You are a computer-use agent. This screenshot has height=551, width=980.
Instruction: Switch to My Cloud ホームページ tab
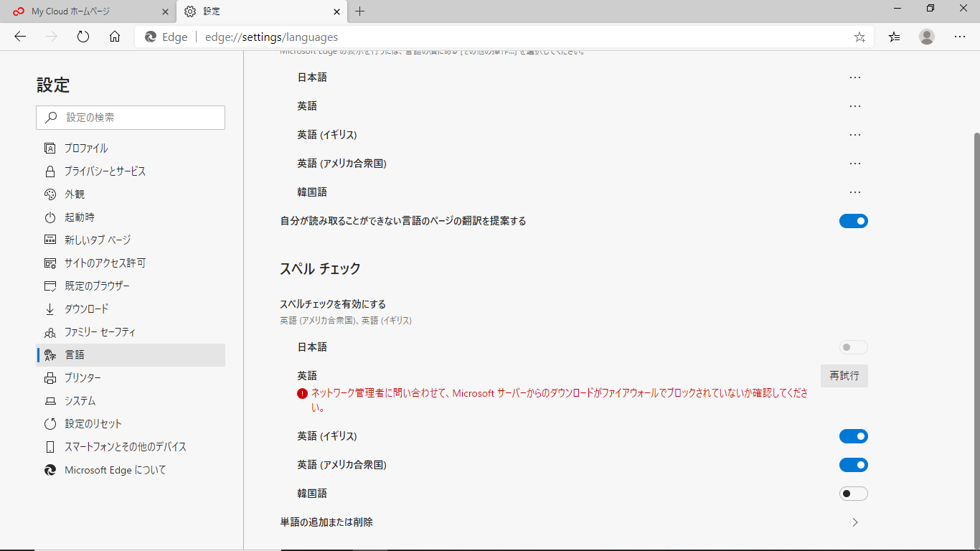tap(90, 11)
